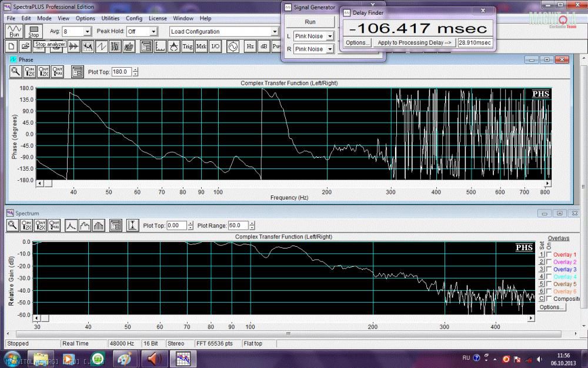Screen dimensions: 588x368
Task: Open the Utilities menu
Action: (110, 18)
